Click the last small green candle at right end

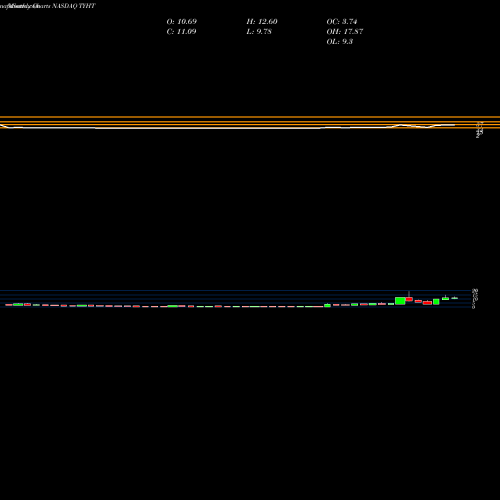pyautogui.click(x=455, y=298)
